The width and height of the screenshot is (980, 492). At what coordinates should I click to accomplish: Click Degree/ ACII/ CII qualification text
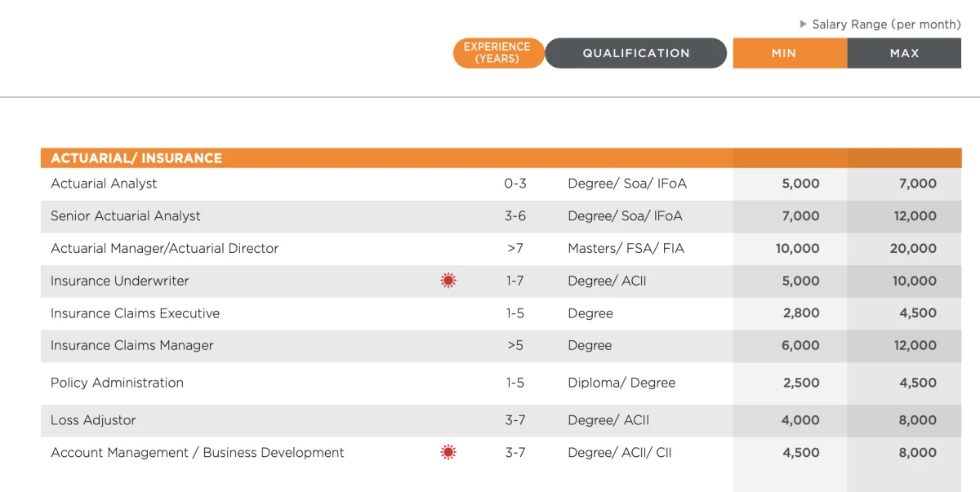[619, 452]
